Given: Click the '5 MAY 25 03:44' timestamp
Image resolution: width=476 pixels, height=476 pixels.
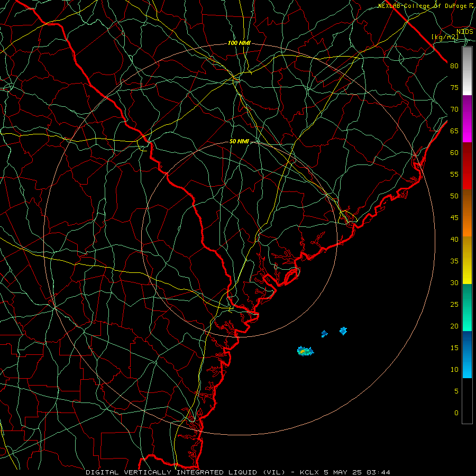Looking at the screenshot, I should point(356,472).
